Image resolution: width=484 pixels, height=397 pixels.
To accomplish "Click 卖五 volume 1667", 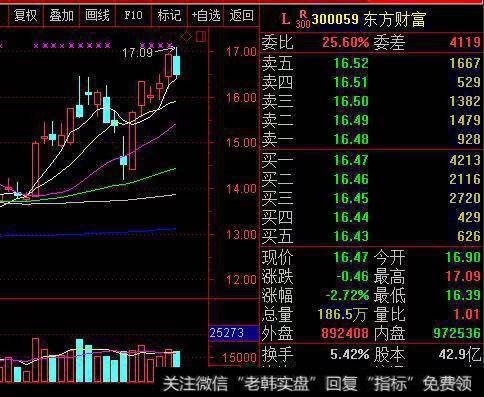I will 465,63.
